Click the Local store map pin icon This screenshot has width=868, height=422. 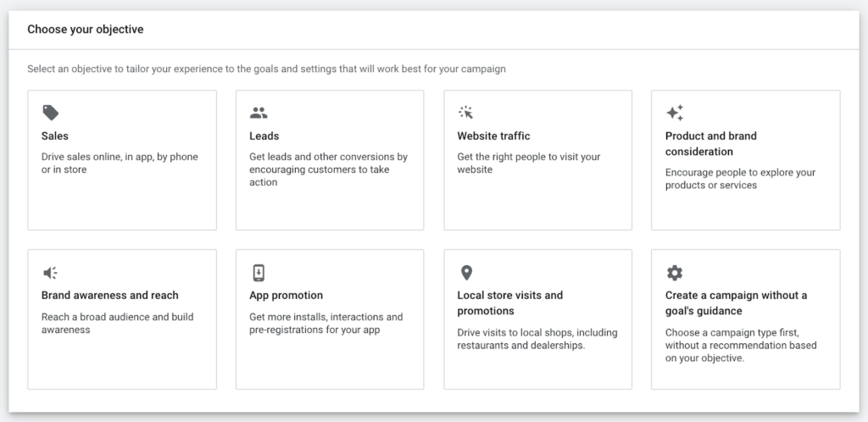coord(467,273)
